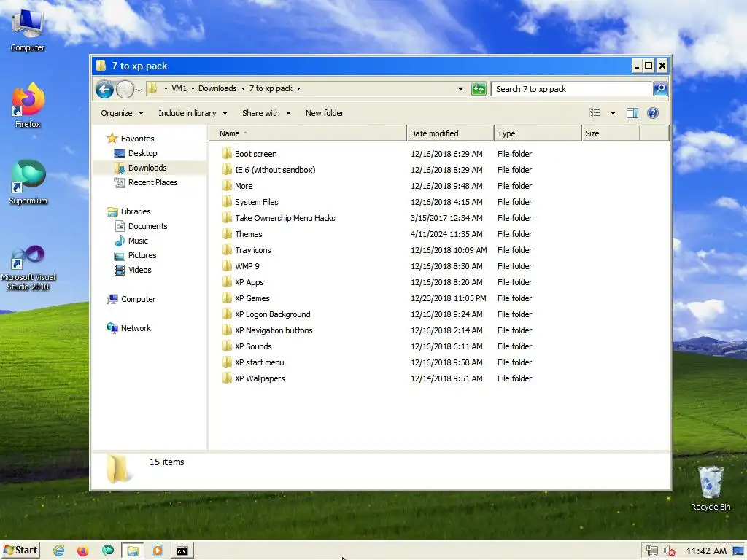Select the Computer desktop icon

27,30
